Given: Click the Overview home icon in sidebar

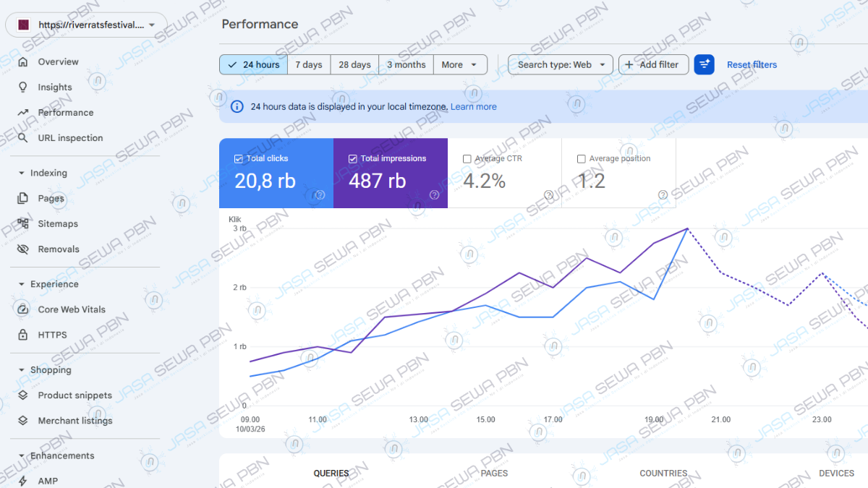Looking at the screenshot, I should coord(23,62).
